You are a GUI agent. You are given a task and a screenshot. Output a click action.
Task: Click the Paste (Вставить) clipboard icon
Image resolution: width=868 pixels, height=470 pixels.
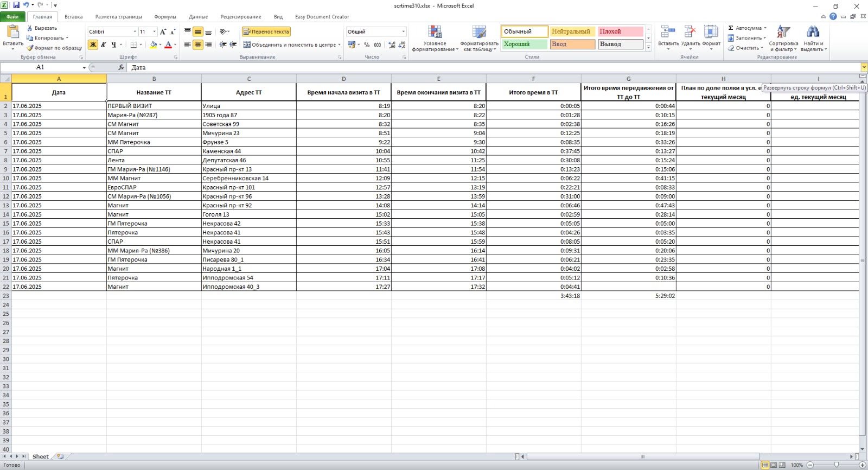(x=12, y=32)
